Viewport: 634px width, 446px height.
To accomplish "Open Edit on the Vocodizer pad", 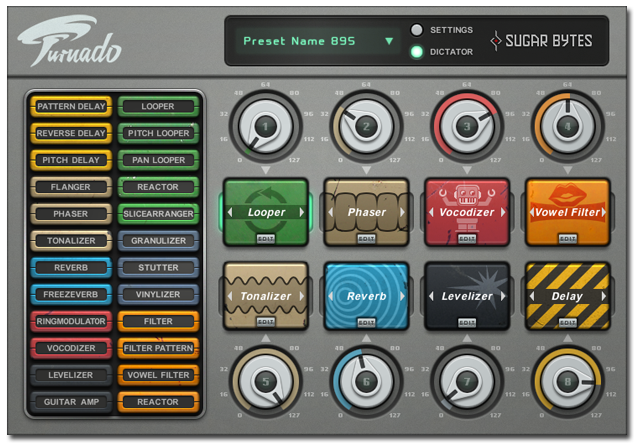I will point(467,239).
